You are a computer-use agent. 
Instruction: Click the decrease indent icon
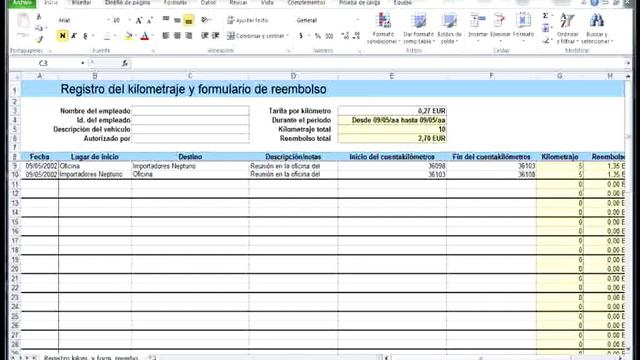click(204, 36)
